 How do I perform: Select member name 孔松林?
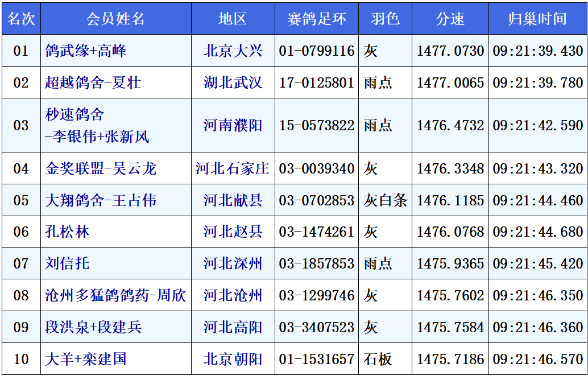coord(67,232)
